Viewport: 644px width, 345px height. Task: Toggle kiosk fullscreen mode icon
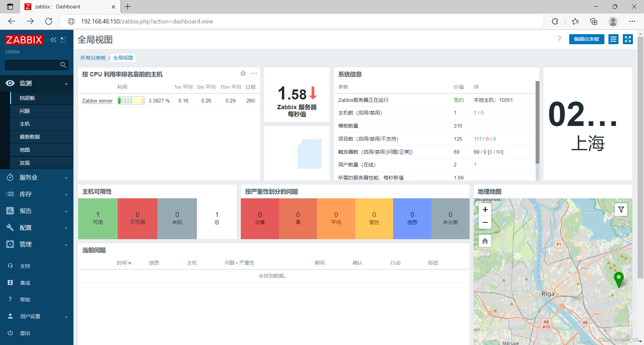(x=628, y=39)
